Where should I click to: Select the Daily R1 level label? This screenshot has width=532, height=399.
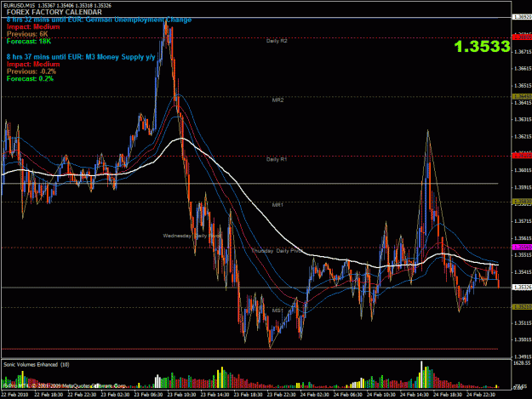[277, 159]
